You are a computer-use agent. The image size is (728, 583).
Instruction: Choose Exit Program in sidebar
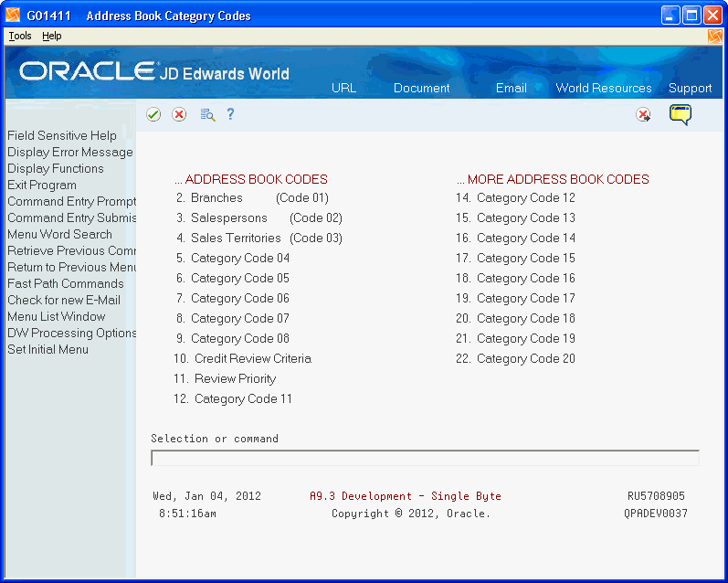(42, 185)
